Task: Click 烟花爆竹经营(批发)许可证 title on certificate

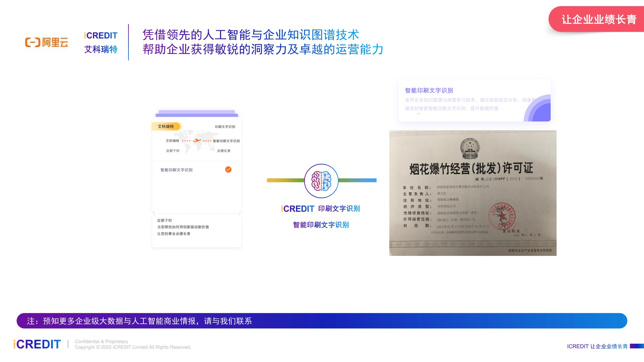Action: coord(471,168)
